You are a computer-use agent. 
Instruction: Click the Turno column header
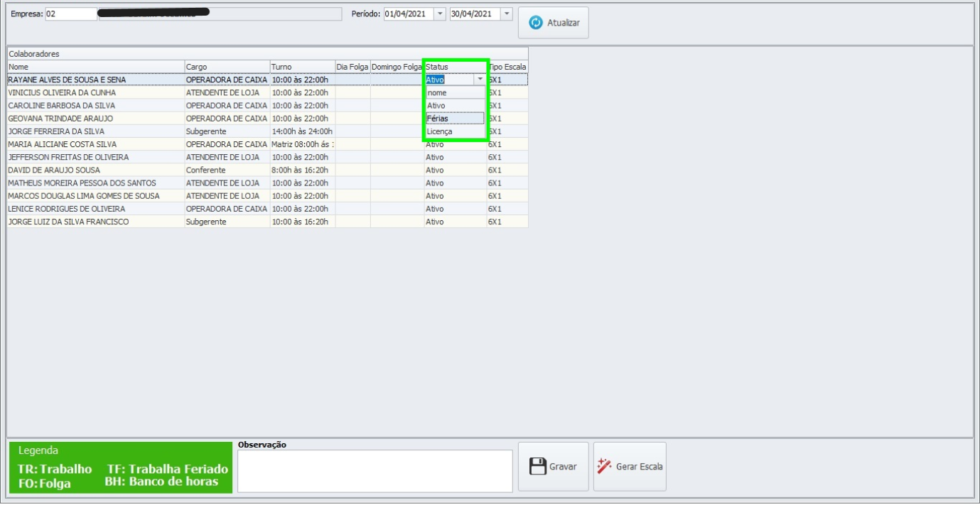(302, 67)
